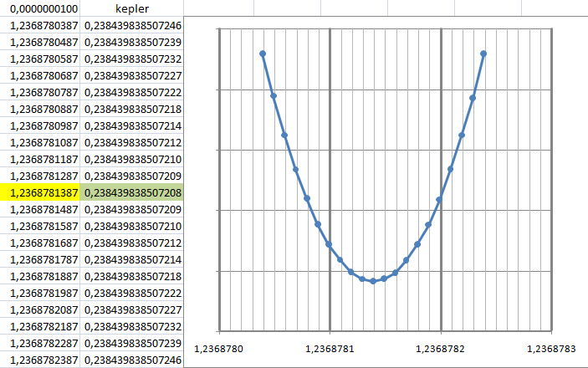
Task: Click the 1,2368781 x-axis label
Action: [x=330, y=348]
